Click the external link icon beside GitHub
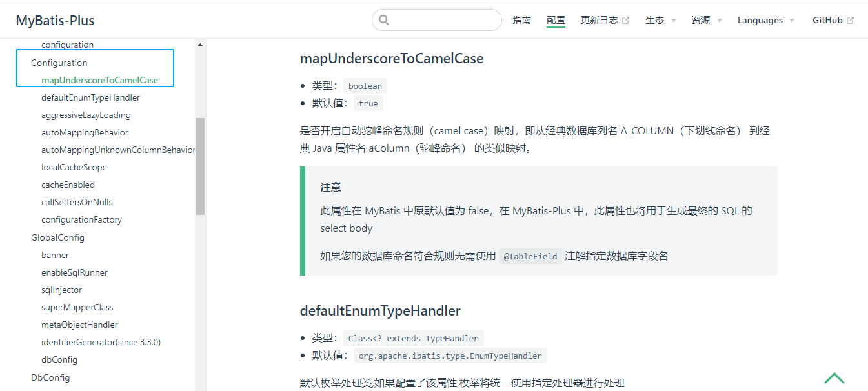The width and height of the screenshot is (868, 391). 850,21
